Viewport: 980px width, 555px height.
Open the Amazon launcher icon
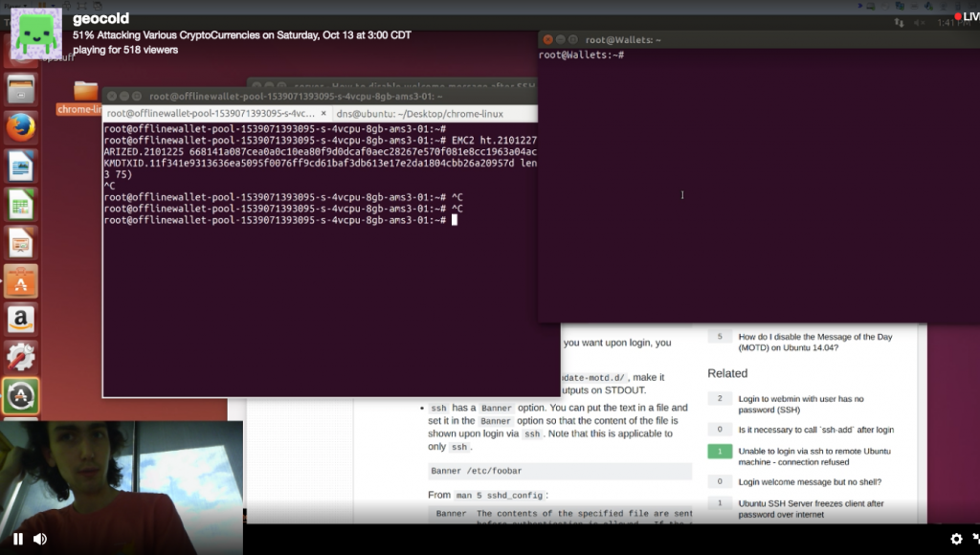pos(21,320)
